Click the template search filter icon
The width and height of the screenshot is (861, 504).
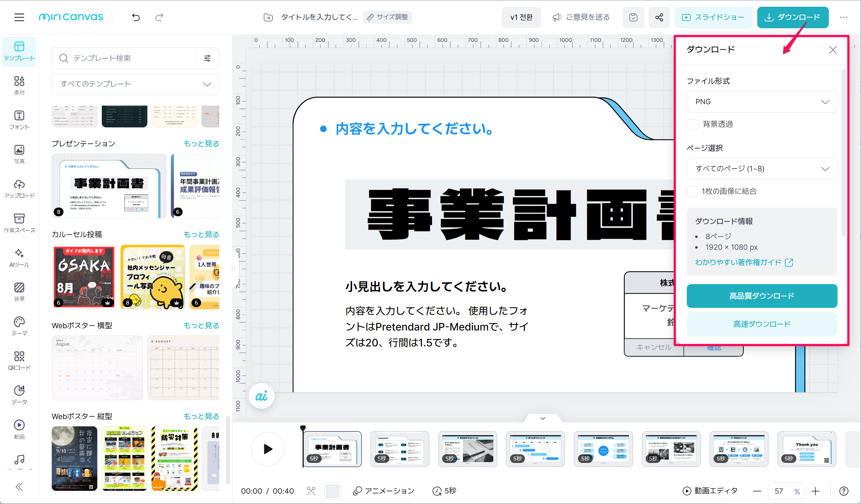207,58
